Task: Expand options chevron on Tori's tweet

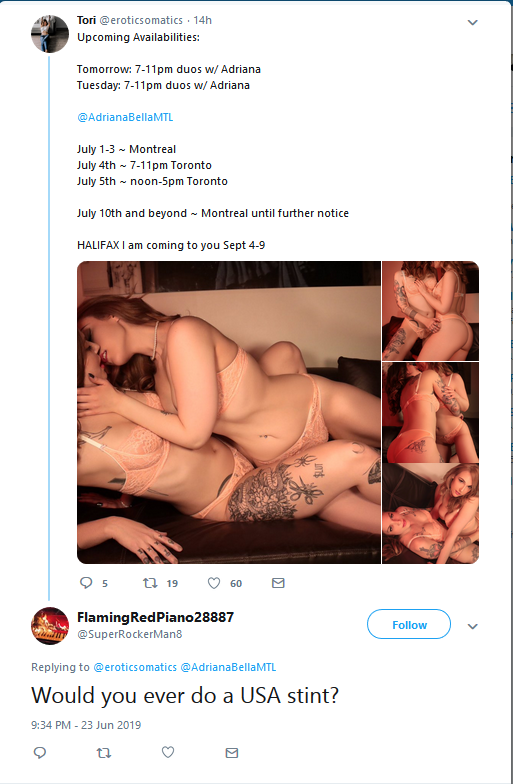Action: 472,22
